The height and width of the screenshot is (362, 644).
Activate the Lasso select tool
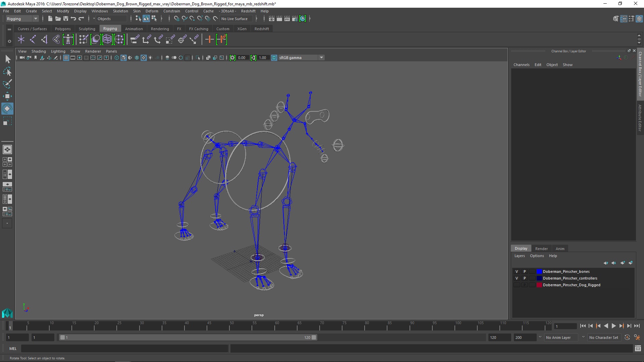(7, 72)
